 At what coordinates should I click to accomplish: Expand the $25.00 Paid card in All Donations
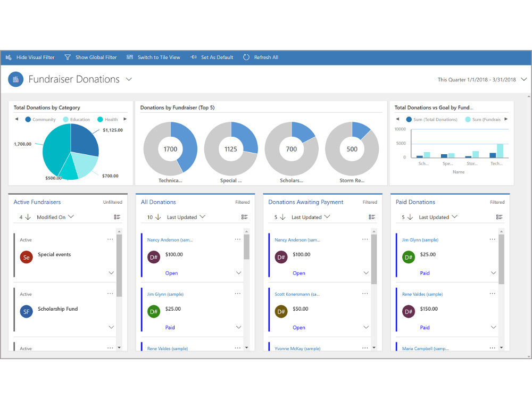pos(238,327)
